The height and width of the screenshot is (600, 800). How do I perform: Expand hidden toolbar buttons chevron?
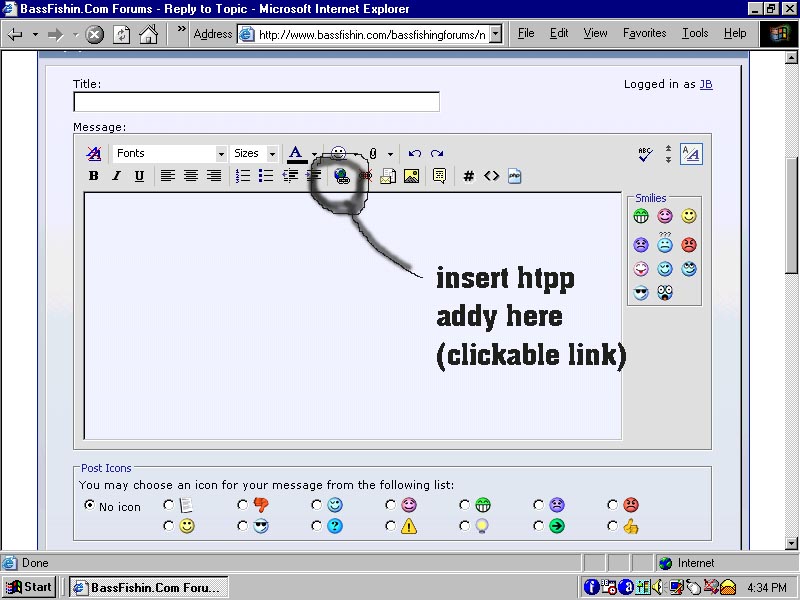181,29
